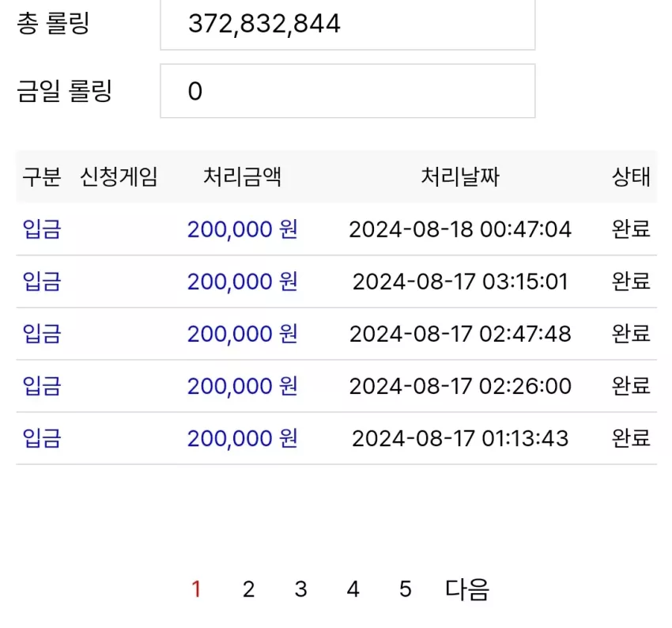
Task: Go to page 5 of results
Action: click(x=406, y=589)
